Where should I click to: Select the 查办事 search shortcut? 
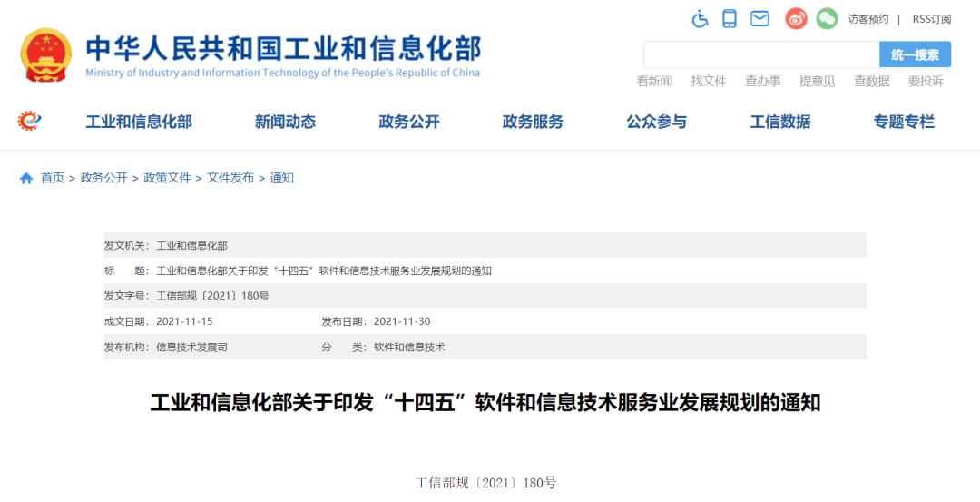(763, 82)
